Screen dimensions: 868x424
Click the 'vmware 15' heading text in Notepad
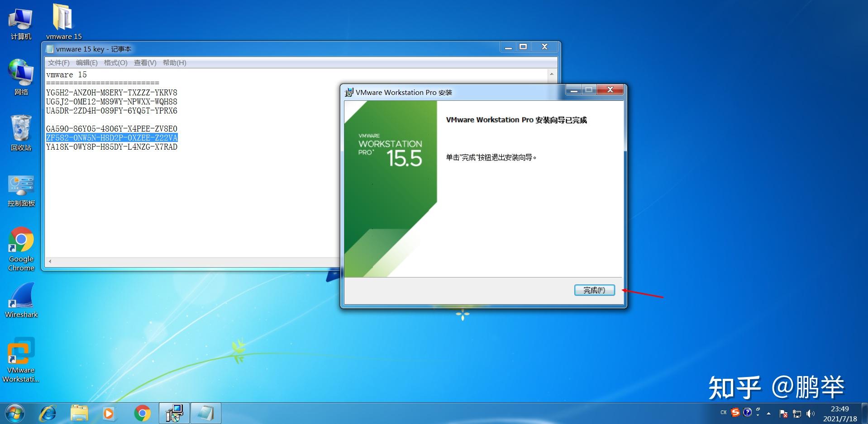point(67,75)
